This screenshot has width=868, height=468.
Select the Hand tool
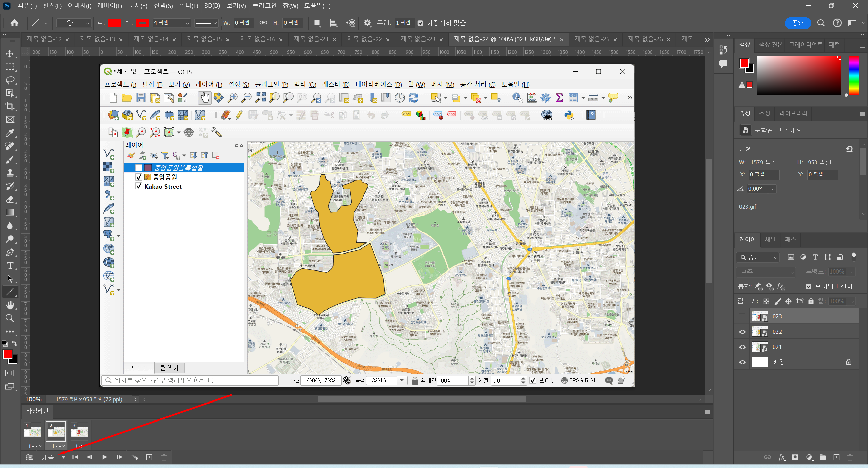click(x=10, y=305)
